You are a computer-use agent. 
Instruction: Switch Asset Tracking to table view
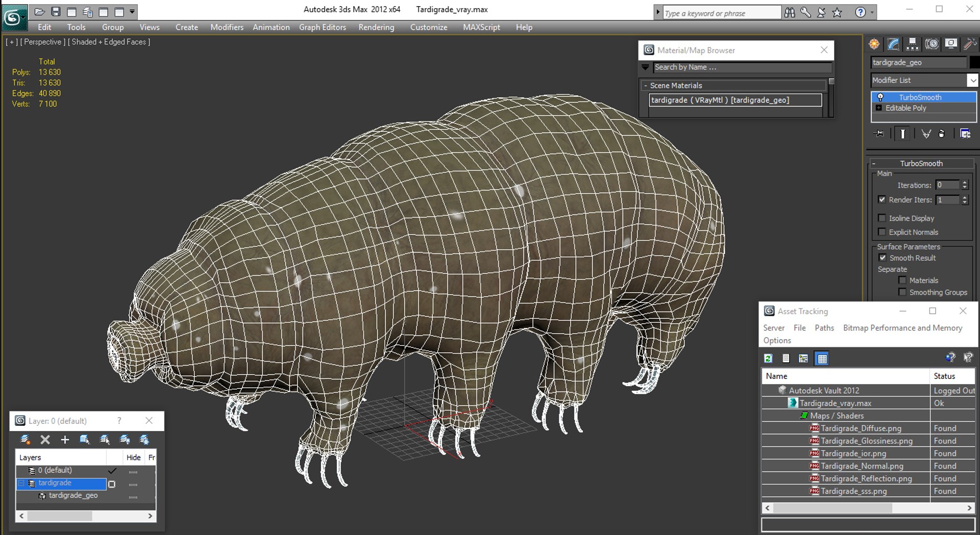(822, 359)
